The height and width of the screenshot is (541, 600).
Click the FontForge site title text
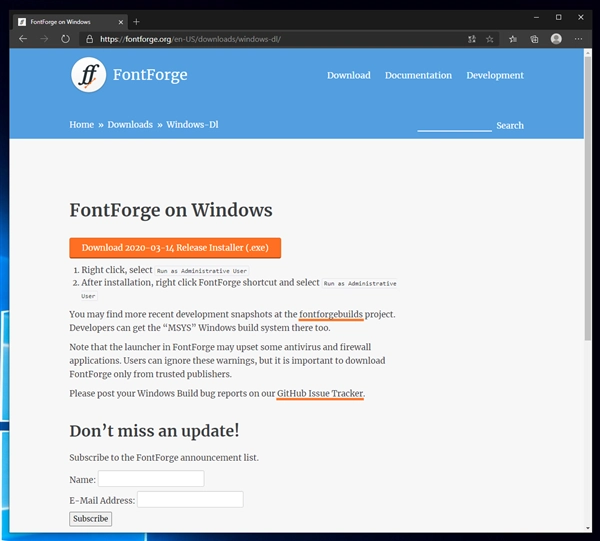pyautogui.click(x=150, y=75)
